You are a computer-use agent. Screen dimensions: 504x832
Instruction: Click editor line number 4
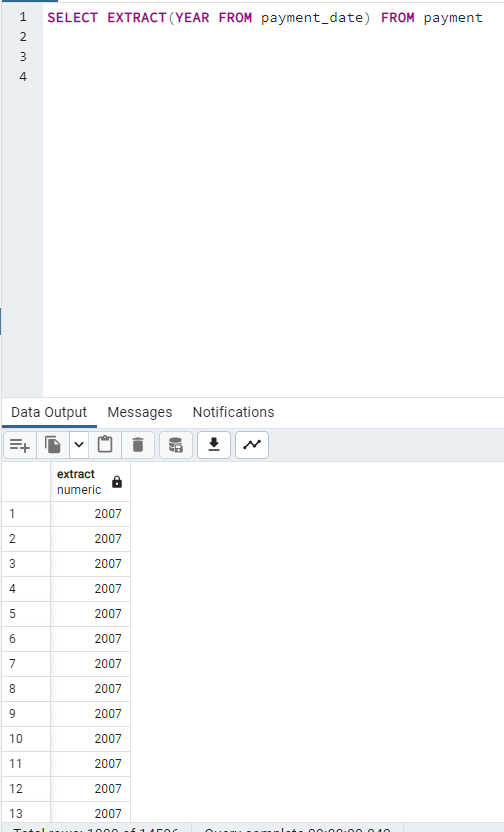23,76
